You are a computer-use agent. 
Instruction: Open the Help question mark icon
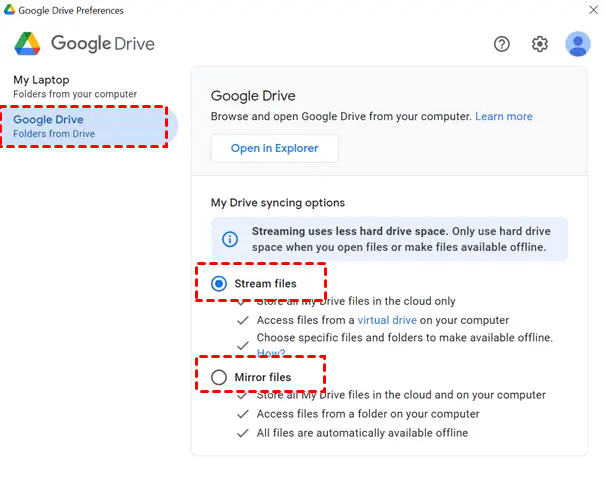point(502,44)
